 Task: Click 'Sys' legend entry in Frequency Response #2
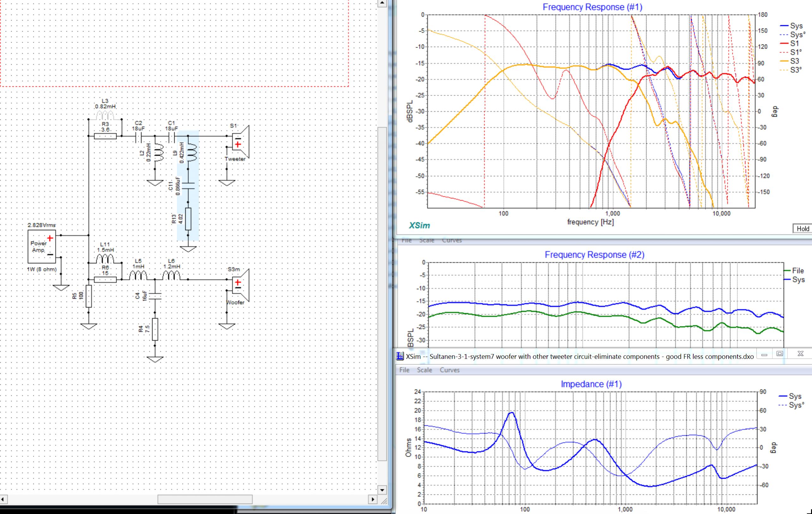coord(794,280)
